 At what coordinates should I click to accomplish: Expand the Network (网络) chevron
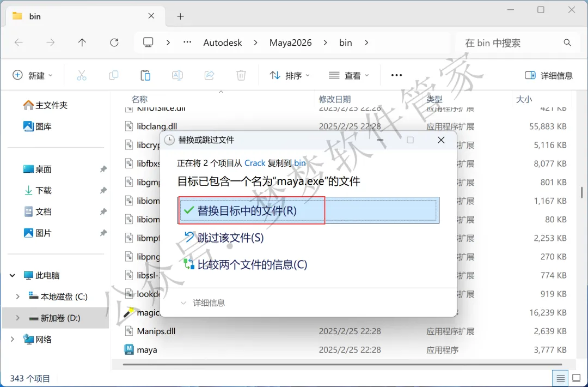click(13, 340)
